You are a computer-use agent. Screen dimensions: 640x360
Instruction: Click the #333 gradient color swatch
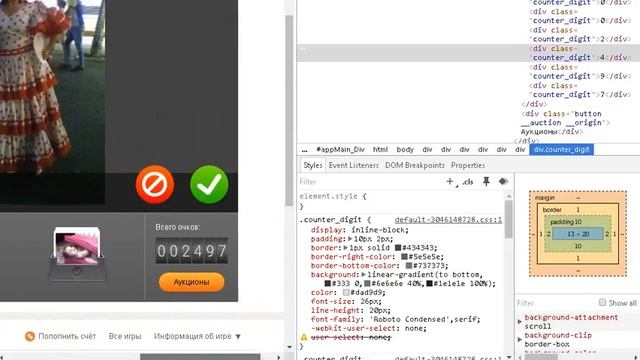(327, 283)
